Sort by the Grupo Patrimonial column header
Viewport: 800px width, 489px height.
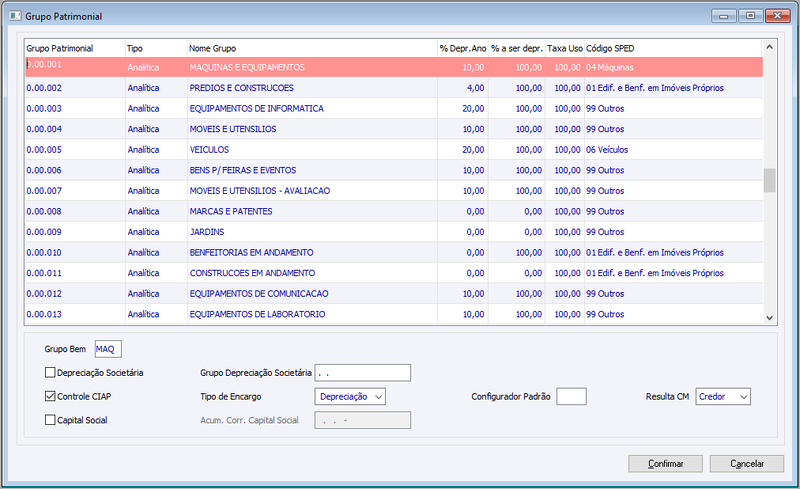coord(75,48)
